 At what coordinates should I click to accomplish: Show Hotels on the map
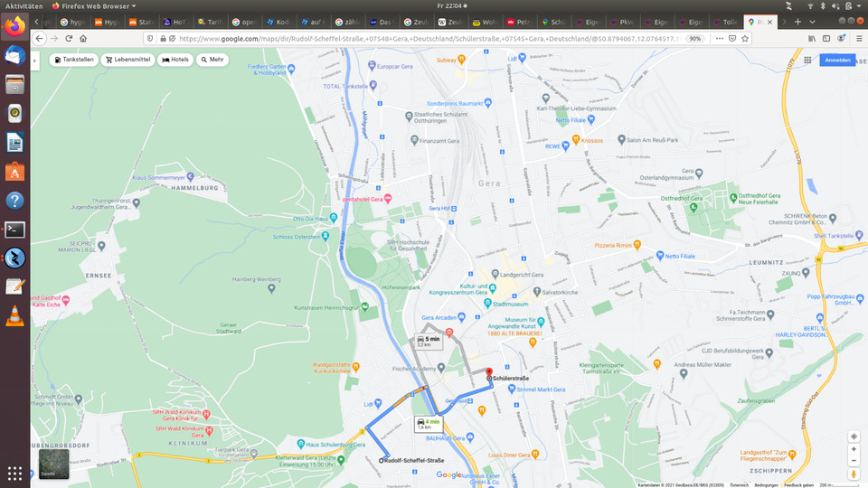tap(176, 60)
